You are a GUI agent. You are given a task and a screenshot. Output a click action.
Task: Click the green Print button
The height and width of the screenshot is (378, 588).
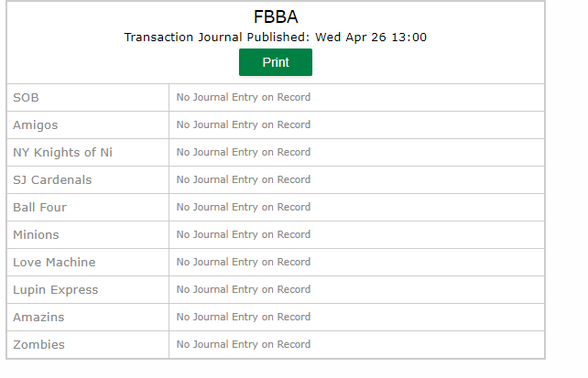(276, 62)
